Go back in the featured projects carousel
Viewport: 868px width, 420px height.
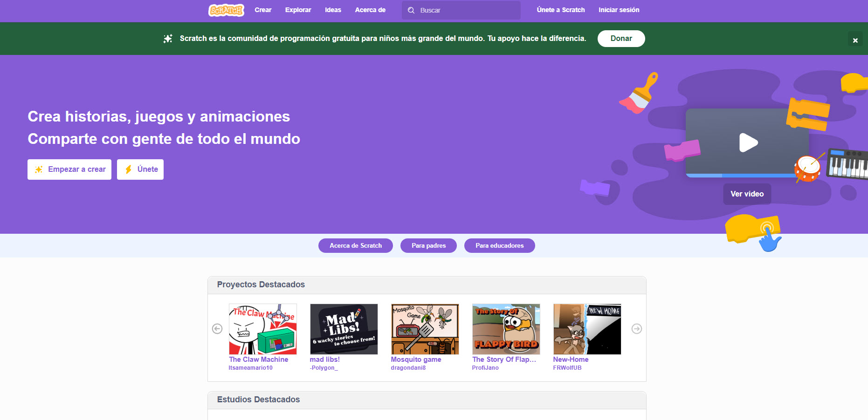tap(217, 329)
